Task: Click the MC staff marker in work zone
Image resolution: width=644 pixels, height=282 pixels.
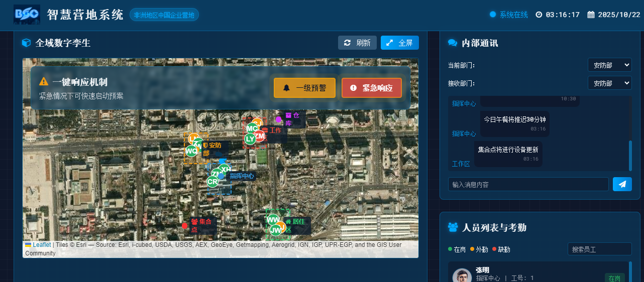Action: pyautogui.click(x=252, y=128)
